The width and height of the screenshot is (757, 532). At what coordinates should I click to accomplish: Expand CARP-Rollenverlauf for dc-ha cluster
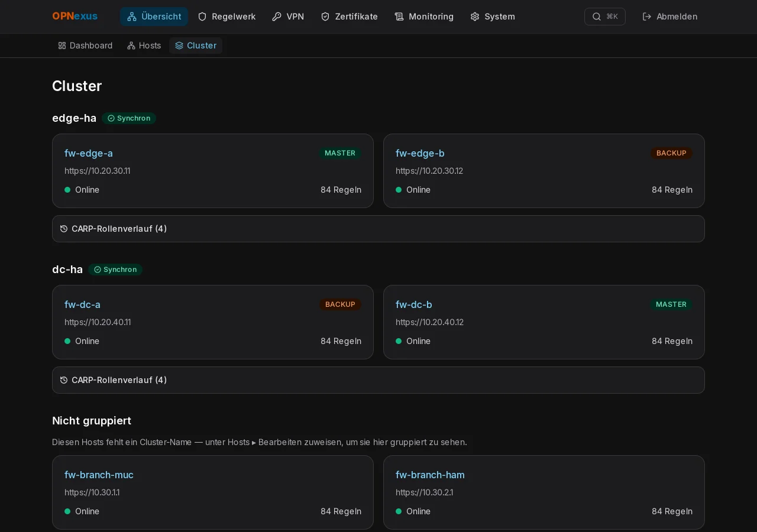[x=378, y=380]
